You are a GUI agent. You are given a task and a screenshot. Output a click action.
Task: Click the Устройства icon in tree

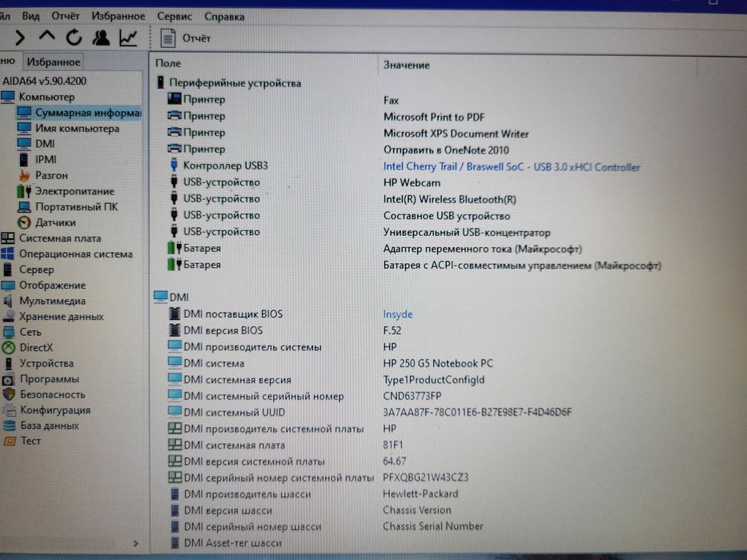[x=9, y=363]
